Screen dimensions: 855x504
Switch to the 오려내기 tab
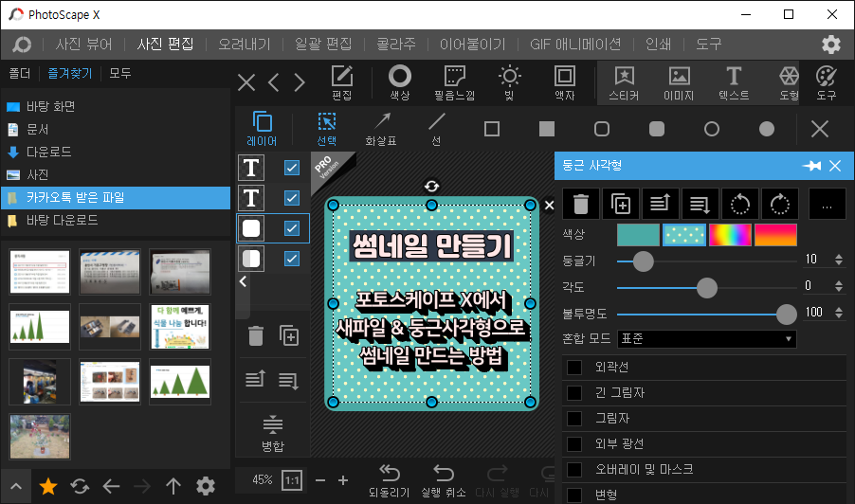tap(245, 45)
